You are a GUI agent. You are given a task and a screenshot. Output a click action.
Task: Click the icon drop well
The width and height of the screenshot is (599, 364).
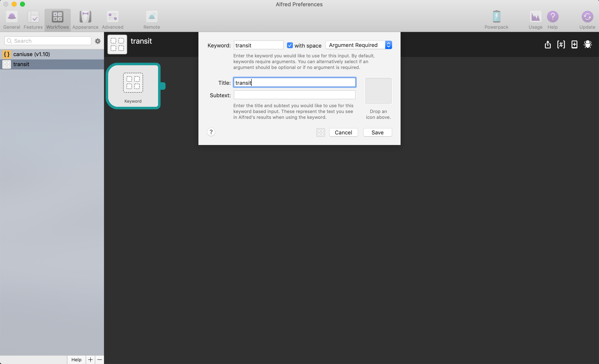pos(378,91)
